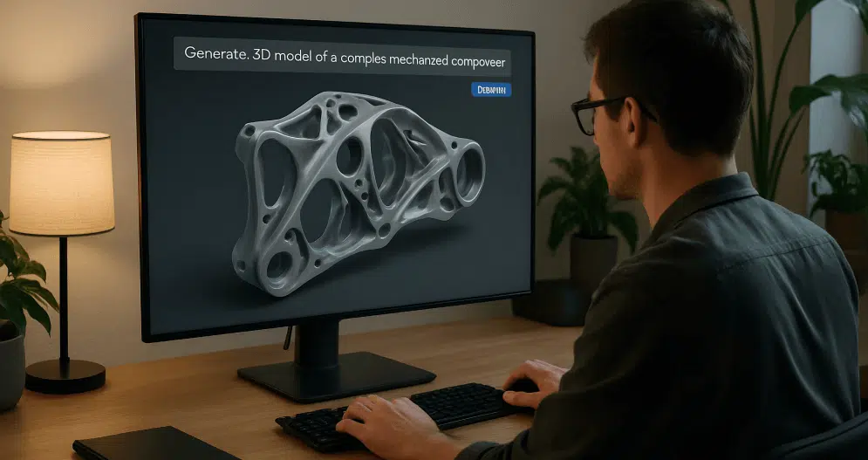The width and height of the screenshot is (868, 460).
Task: Click the round central hole of the bracket
Action: (350, 157)
